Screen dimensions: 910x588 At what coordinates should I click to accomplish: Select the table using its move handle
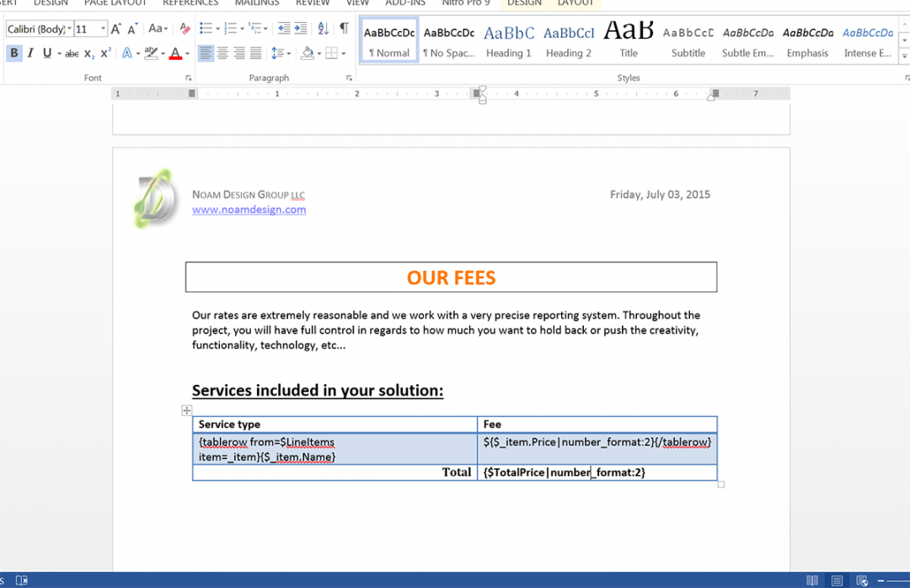point(186,410)
